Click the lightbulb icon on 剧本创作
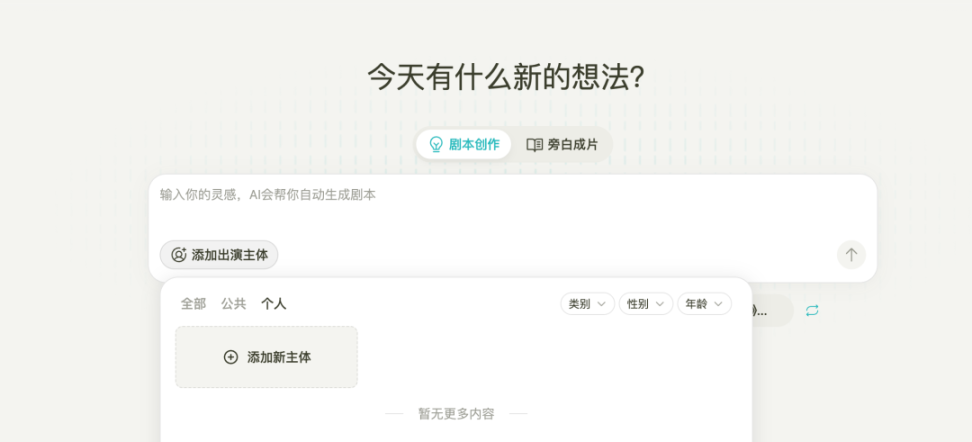Image resolution: width=972 pixels, height=442 pixels. pos(436,144)
